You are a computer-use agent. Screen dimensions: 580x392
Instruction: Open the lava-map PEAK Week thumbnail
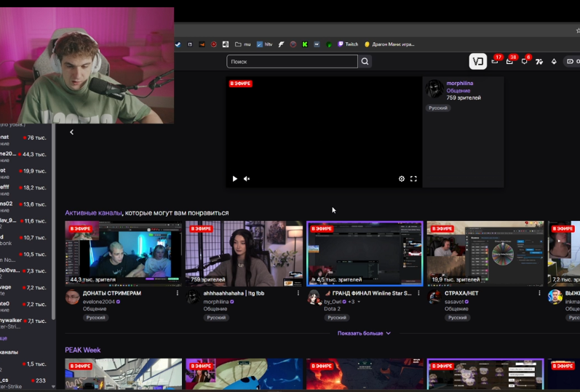[365, 374]
